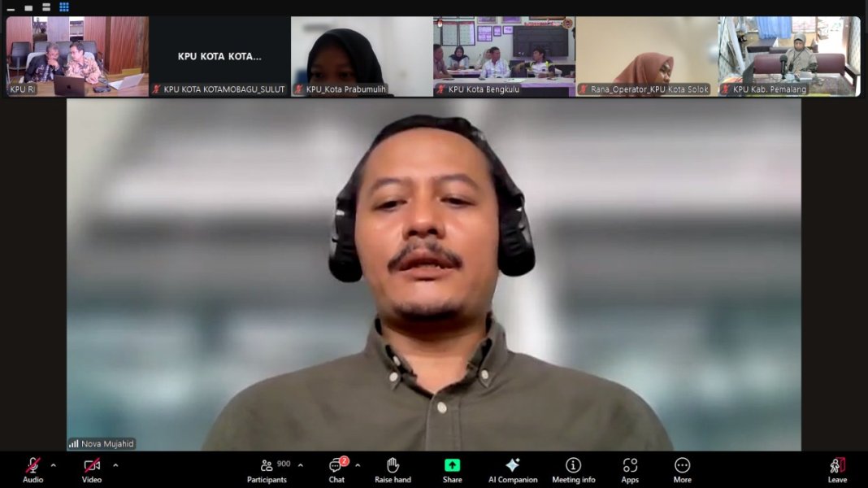Open the Participants panel
The height and width of the screenshot is (488, 868).
[267, 468]
